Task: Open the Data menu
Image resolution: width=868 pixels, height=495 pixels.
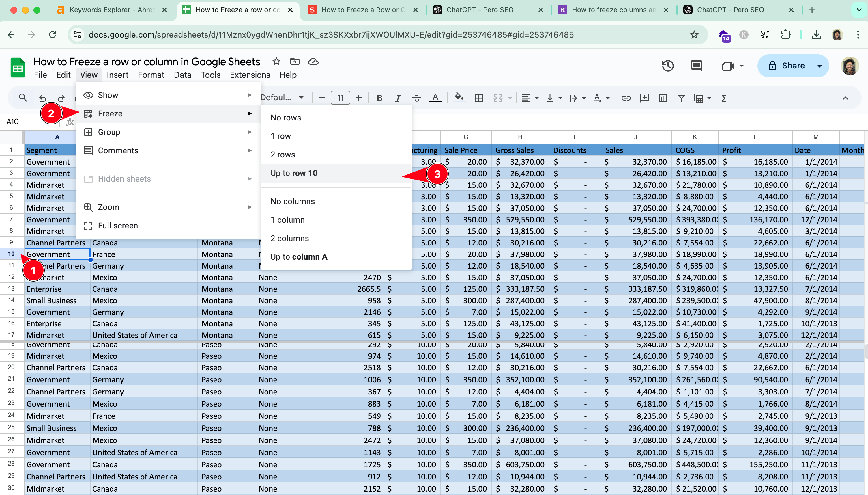Action: 182,75
